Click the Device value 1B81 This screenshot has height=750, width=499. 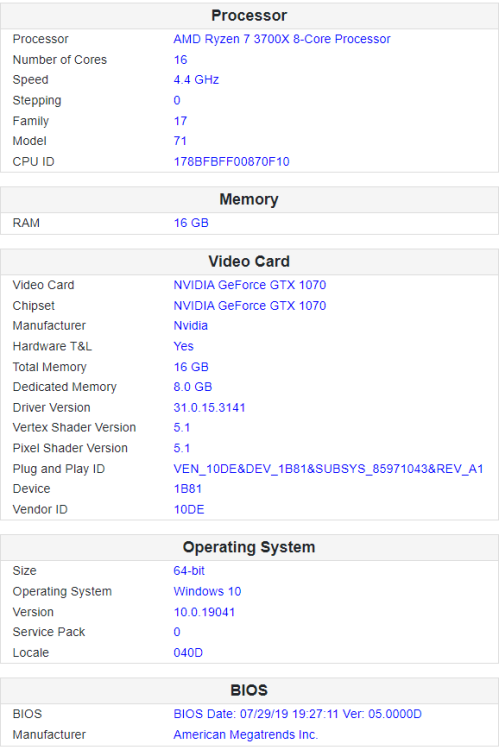point(188,489)
